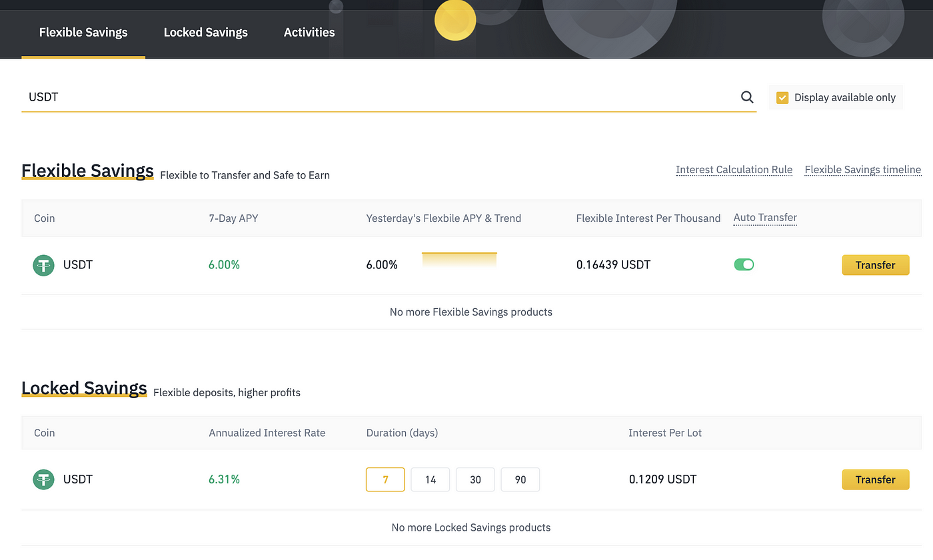
Task: Click the search magnifier icon
Action: point(747,97)
